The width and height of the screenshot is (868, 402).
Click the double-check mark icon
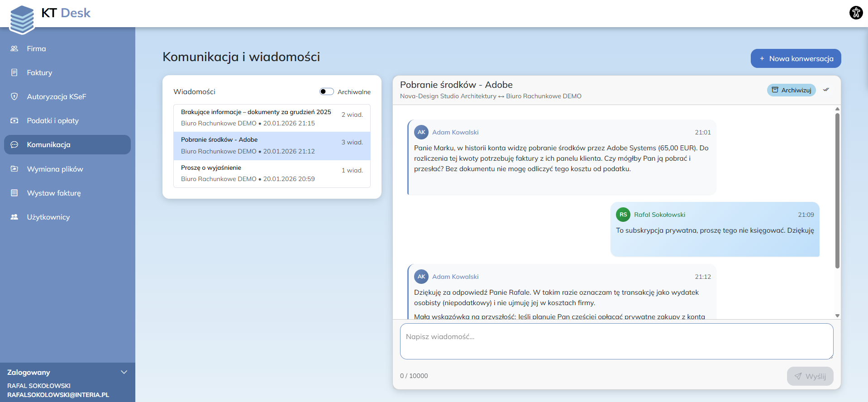coord(826,90)
